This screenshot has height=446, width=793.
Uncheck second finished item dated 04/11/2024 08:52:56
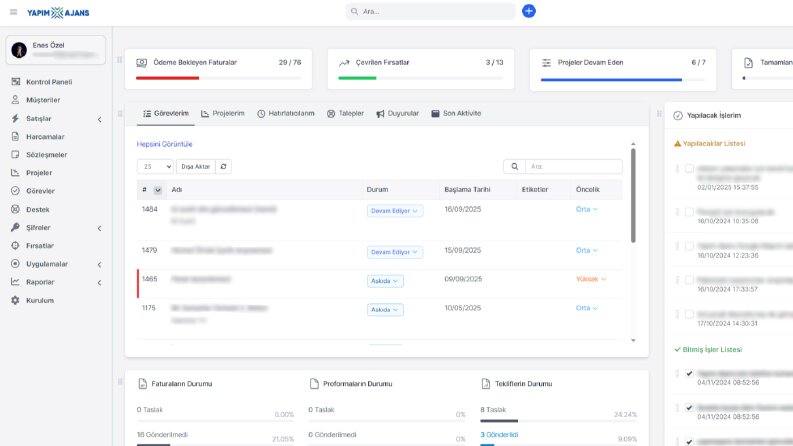pyautogui.click(x=689, y=408)
